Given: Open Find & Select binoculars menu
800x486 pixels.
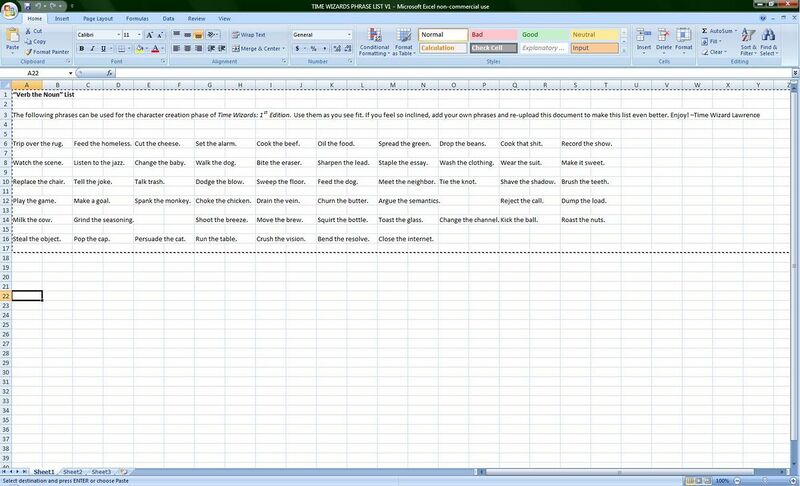Looking at the screenshot, I should 768,42.
